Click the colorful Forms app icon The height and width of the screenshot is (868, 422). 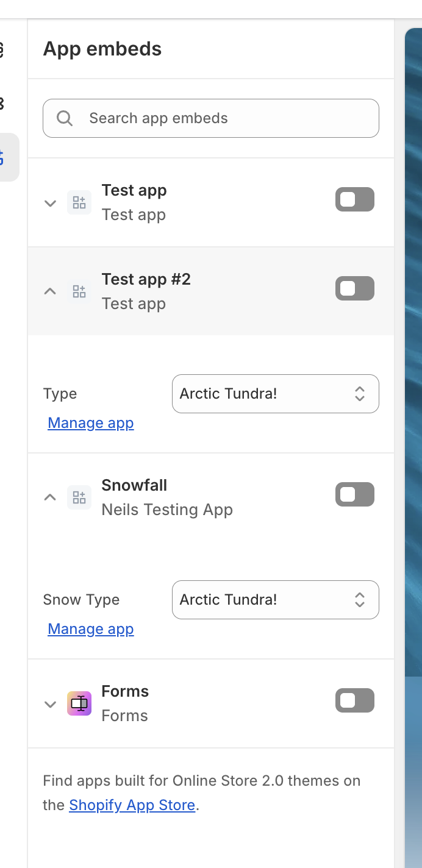tap(79, 703)
